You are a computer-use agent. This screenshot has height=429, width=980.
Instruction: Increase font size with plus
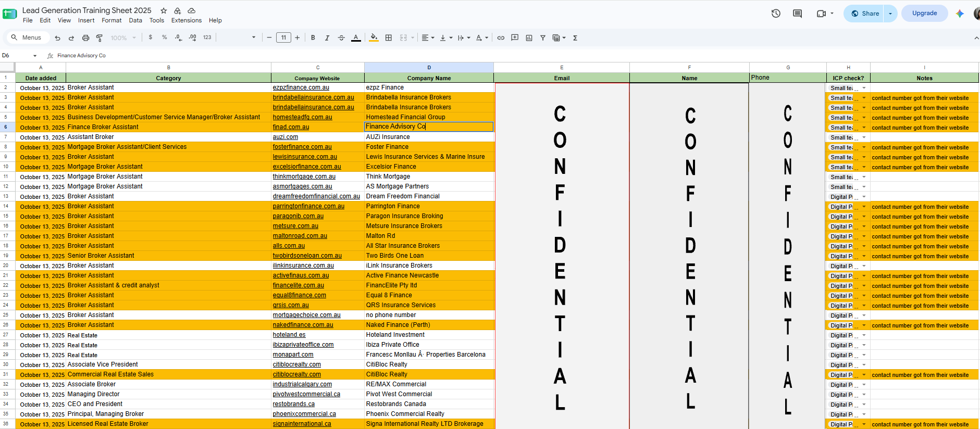[297, 37]
